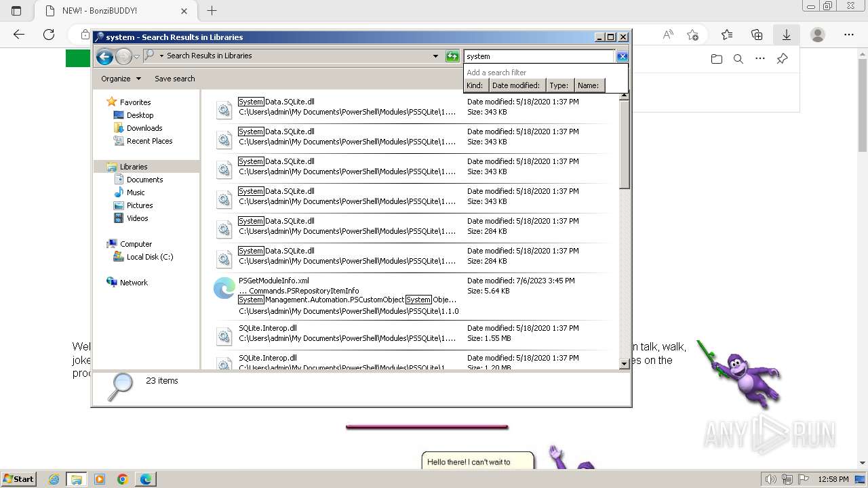Switch to the 'NEW! - BonziBUDDY!' tab
Viewport: 868px width, 488px height.
tap(100, 11)
